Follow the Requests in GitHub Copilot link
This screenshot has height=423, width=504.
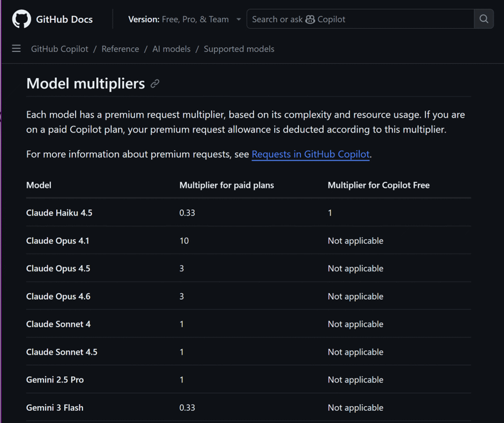click(310, 154)
